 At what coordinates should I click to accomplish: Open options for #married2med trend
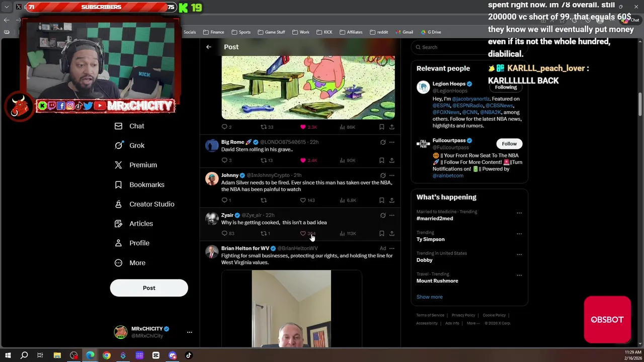[519, 213]
